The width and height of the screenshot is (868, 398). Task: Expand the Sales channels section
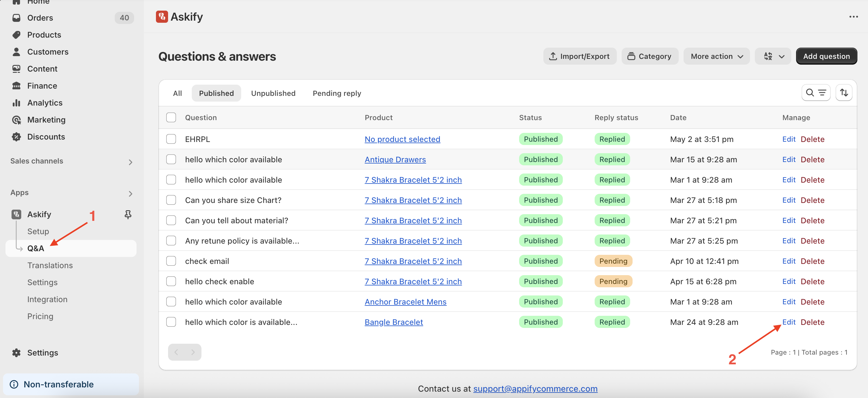point(130,162)
